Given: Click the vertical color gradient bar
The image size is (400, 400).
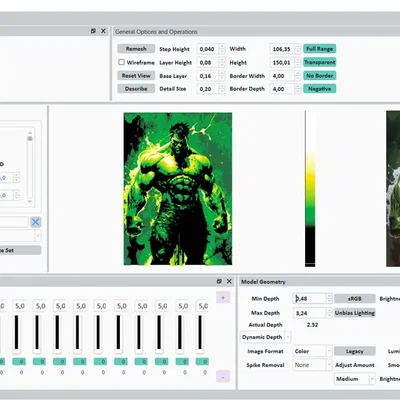Looking at the screenshot, I should pos(310,189).
